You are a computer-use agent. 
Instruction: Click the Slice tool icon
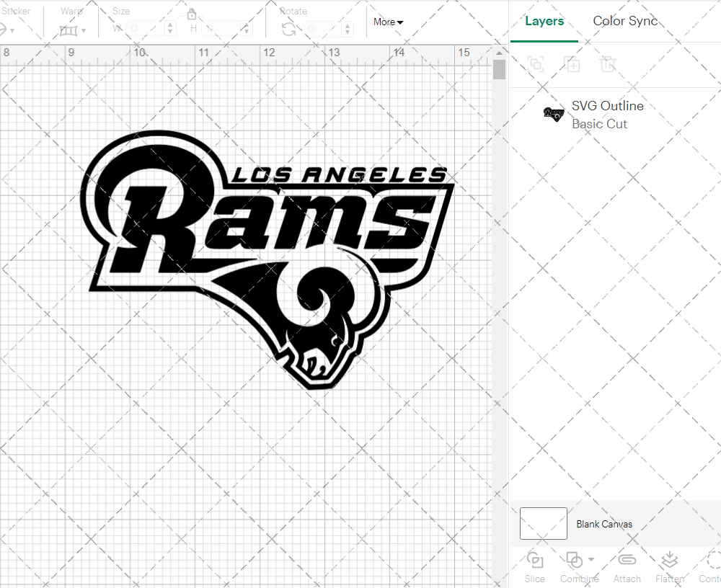pos(535,560)
